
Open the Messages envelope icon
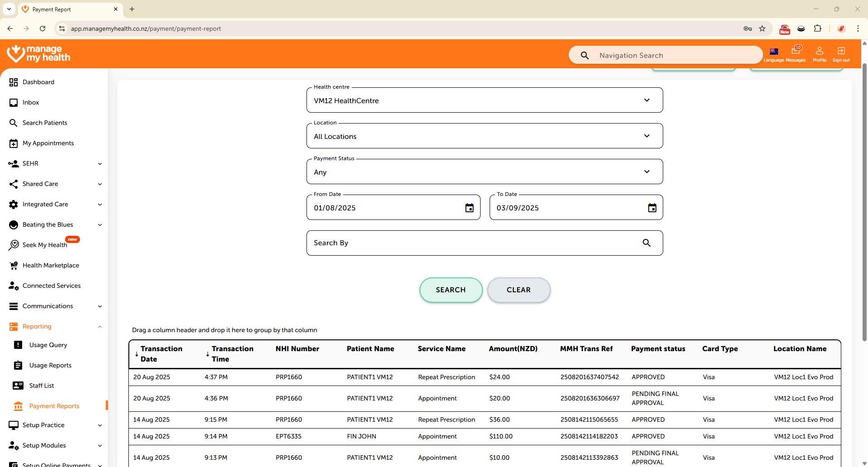(796, 51)
